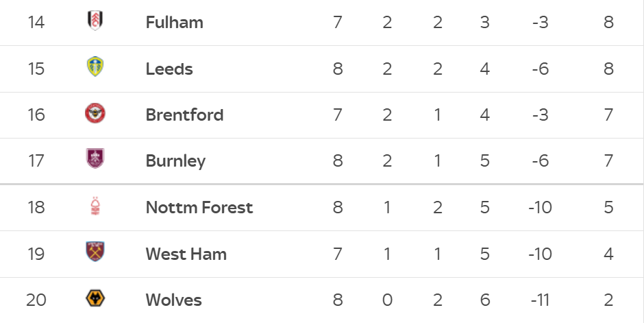The height and width of the screenshot is (323, 644).
Task: Open the Leeds team link
Action: click(169, 69)
